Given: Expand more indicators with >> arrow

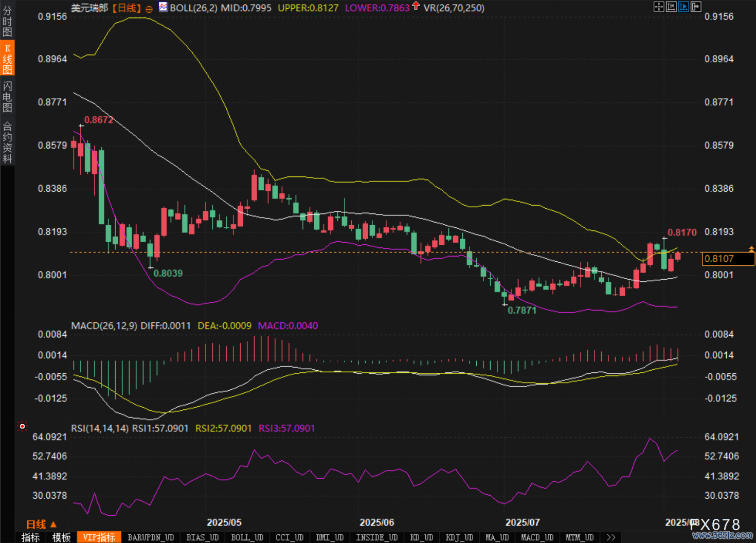Looking at the screenshot, I should 611,537.
